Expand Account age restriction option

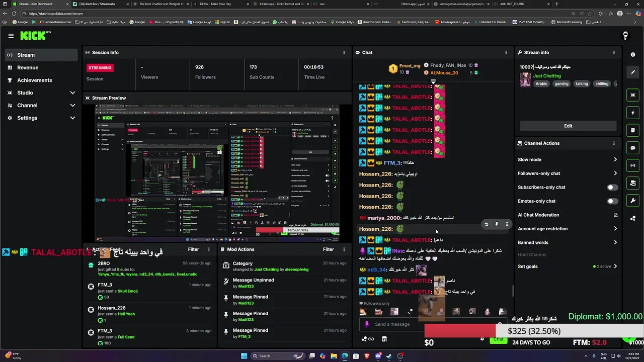click(x=615, y=229)
